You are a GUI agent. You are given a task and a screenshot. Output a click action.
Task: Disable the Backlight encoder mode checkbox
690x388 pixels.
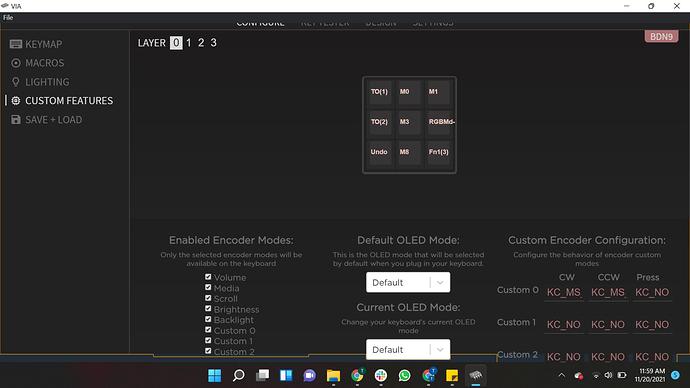[208, 319]
